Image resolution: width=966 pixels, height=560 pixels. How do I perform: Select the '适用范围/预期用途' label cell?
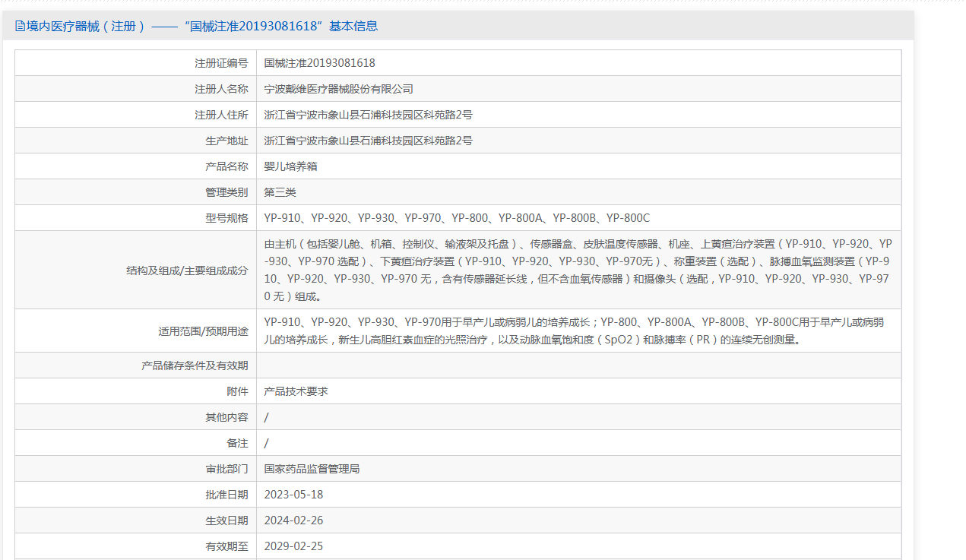tap(136, 331)
